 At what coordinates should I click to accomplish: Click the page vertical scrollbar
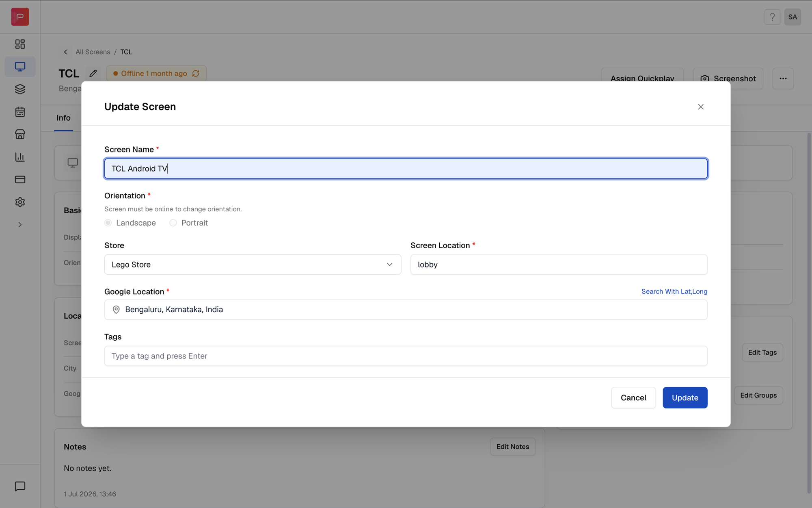click(x=809, y=313)
